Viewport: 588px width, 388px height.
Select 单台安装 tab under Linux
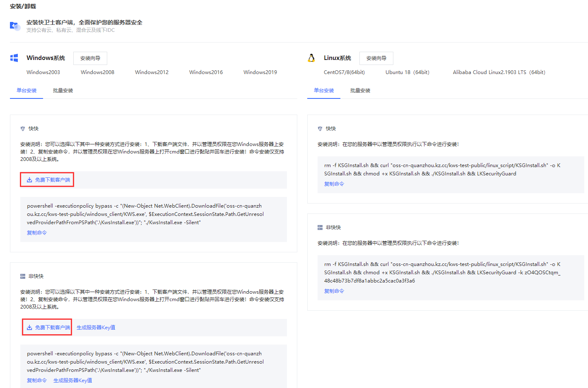point(324,91)
